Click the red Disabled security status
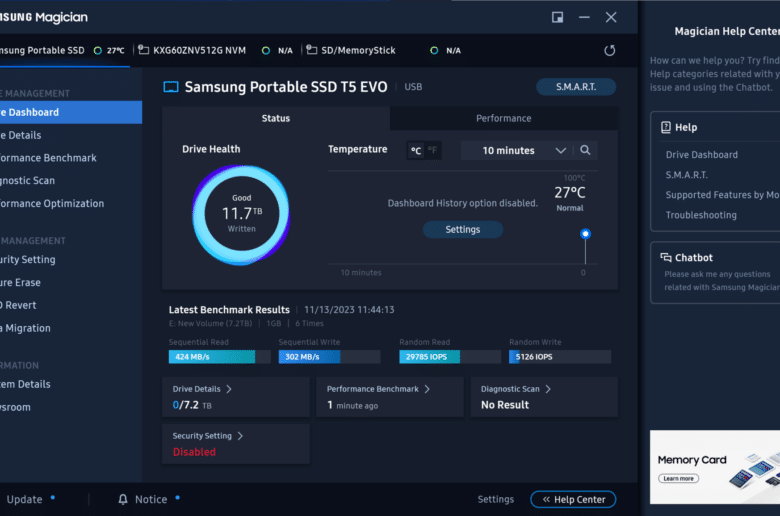The height and width of the screenshot is (516, 780). 194,452
